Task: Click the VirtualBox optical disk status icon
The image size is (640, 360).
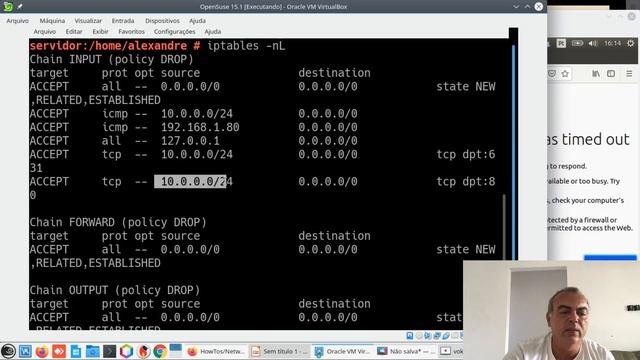Action: [419, 336]
